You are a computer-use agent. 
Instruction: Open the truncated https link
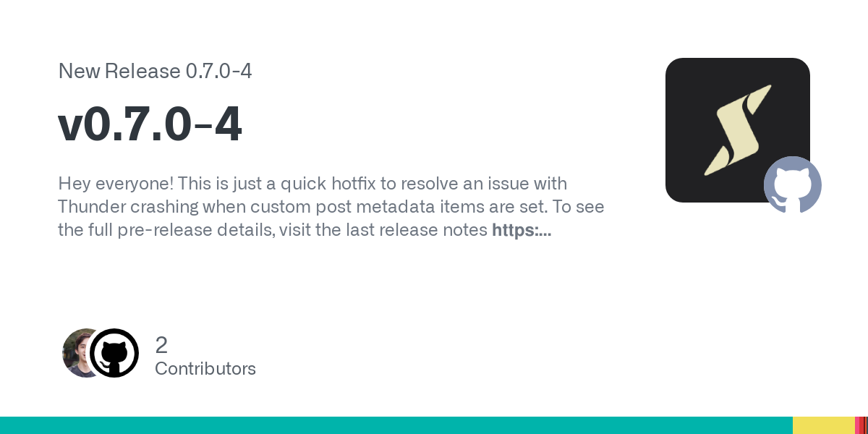click(522, 231)
